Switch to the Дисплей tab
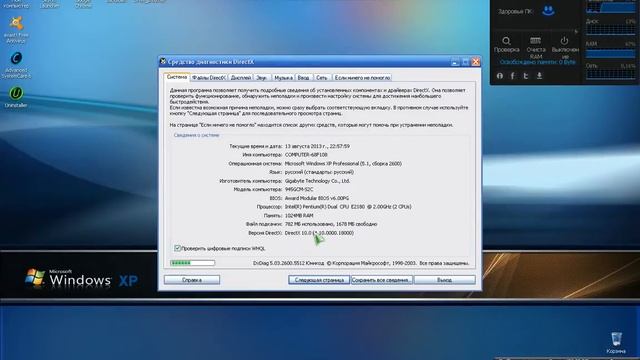 (x=240, y=78)
